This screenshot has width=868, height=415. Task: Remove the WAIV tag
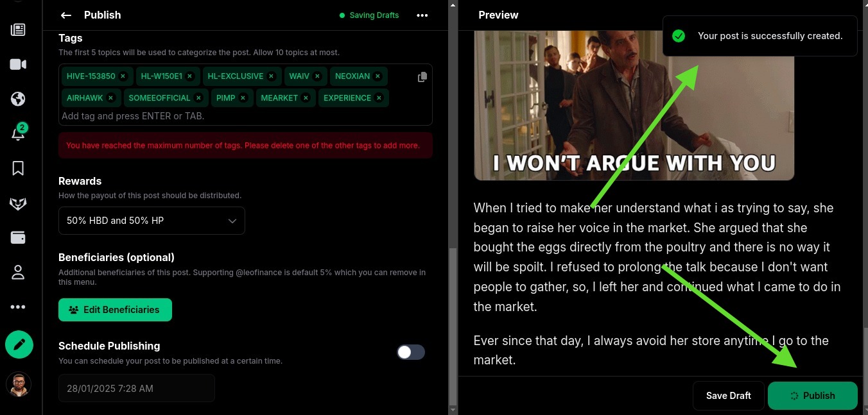pyautogui.click(x=317, y=76)
